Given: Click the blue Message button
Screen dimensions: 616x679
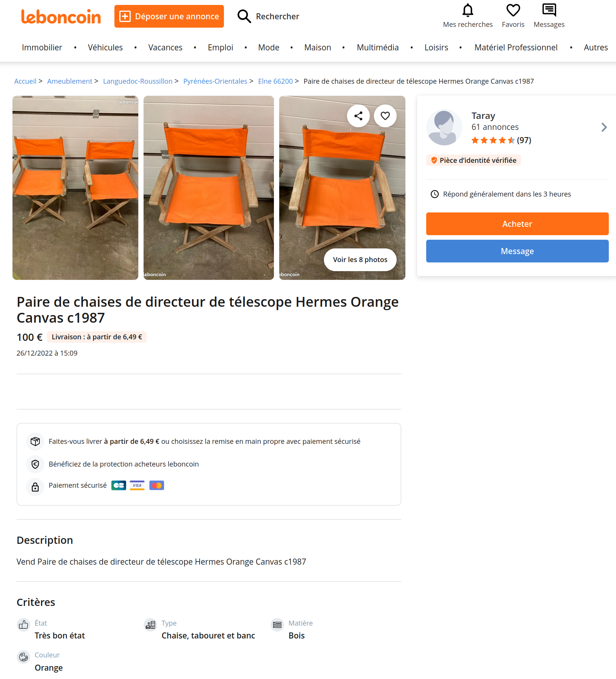Looking at the screenshot, I should (517, 251).
